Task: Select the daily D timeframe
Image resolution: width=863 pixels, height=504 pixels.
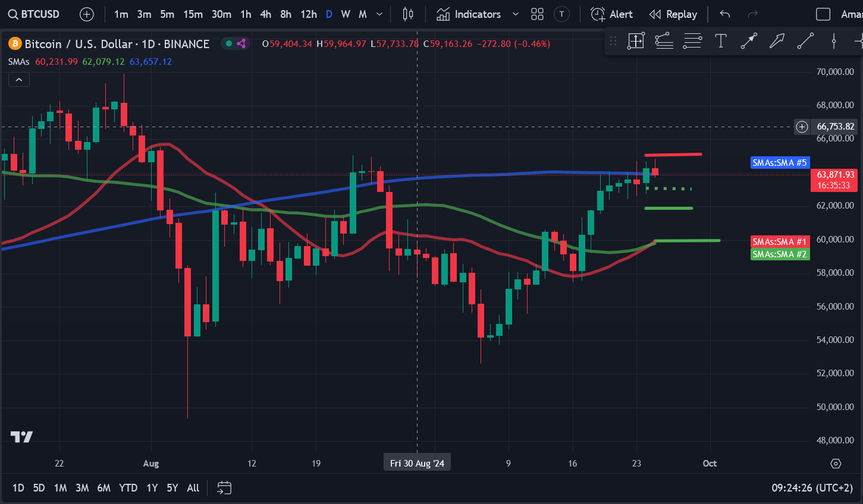Action: [x=329, y=14]
